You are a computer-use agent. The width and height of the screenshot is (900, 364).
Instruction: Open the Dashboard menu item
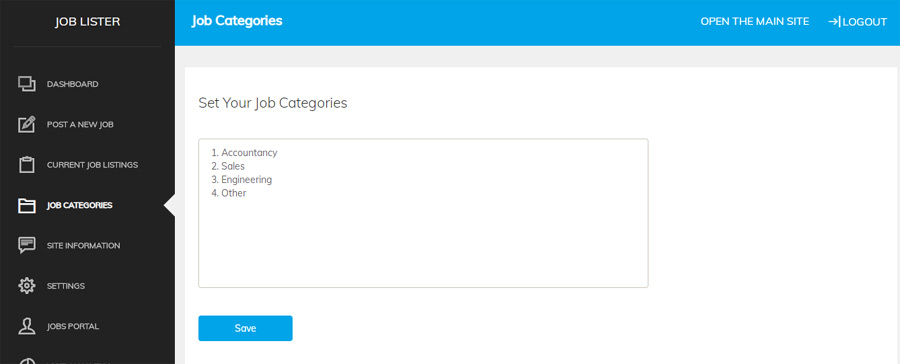click(x=72, y=84)
